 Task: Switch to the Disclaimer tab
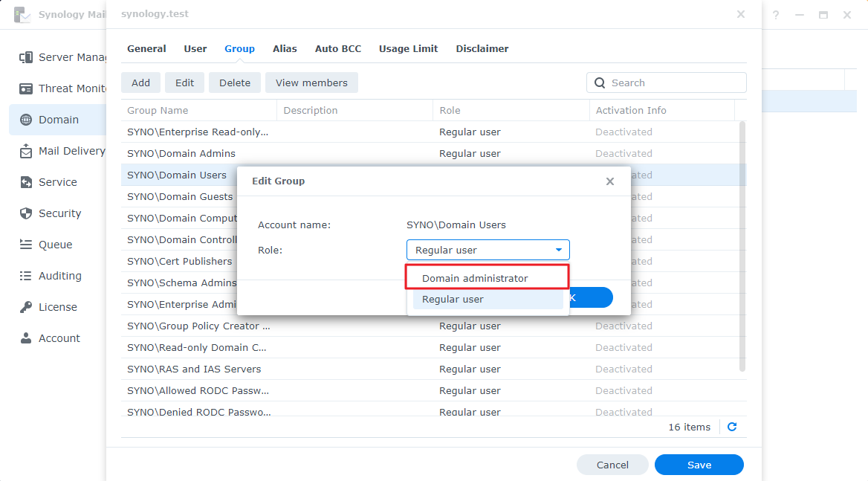click(482, 48)
